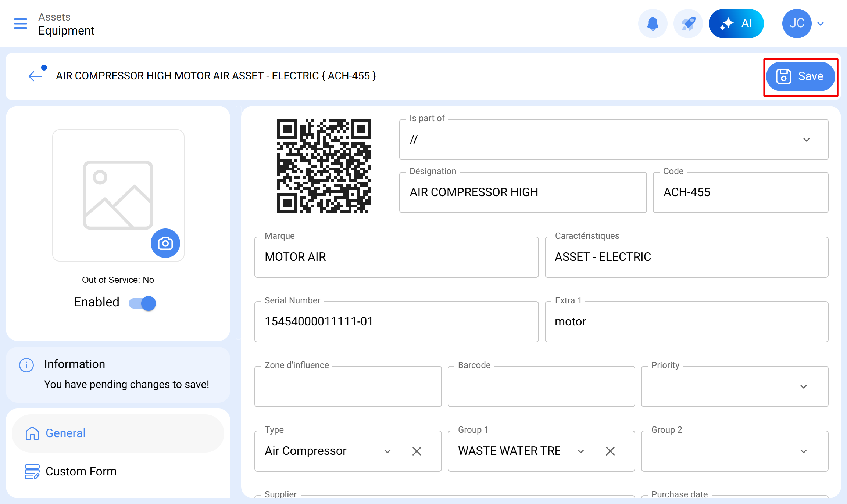Clear the Group 1 selection X icon
This screenshot has height=504, width=847.
pyautogui.click(x=610, y=451)
